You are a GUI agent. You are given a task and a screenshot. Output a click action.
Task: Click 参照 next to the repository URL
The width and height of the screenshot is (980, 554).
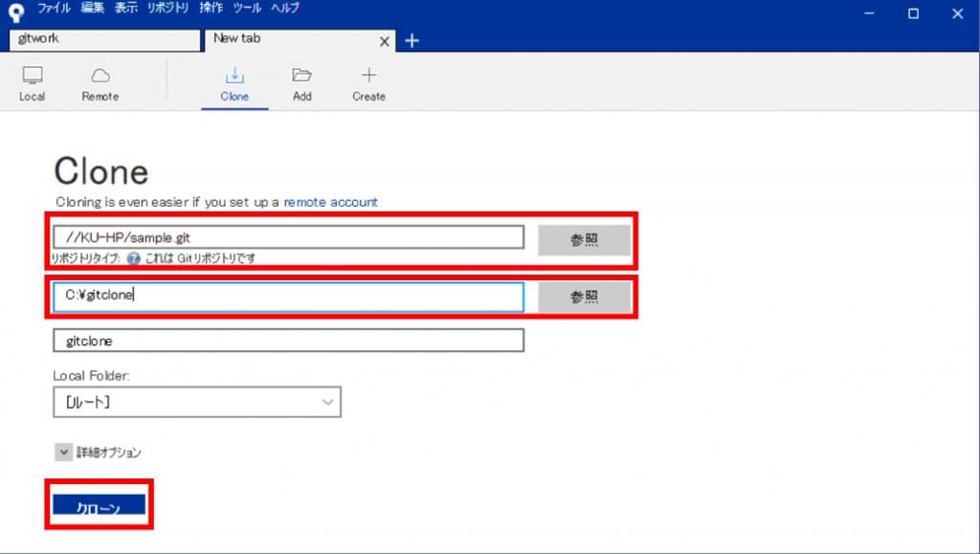point(583,239)
